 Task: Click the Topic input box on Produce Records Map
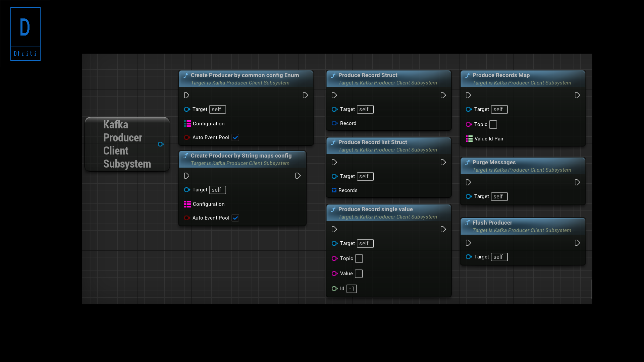[x=493, y=124]
